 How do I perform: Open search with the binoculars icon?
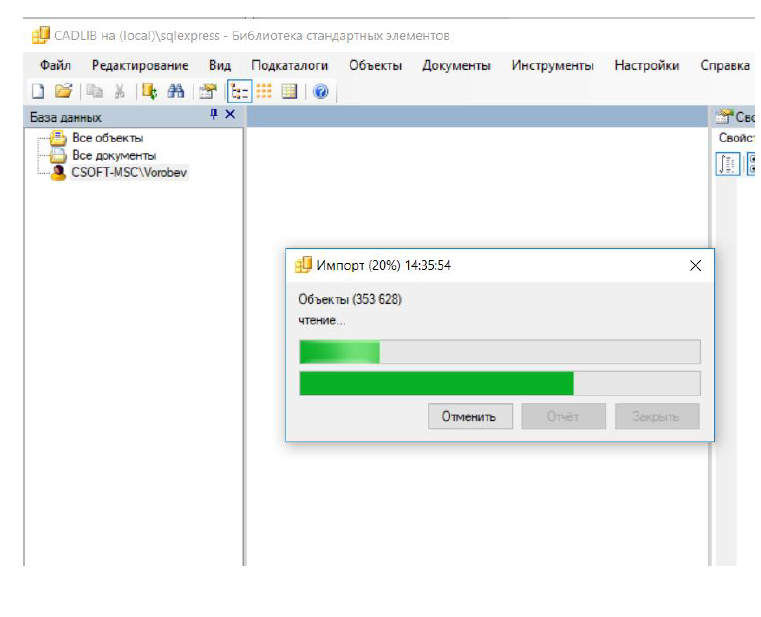(x=176, y=91)
